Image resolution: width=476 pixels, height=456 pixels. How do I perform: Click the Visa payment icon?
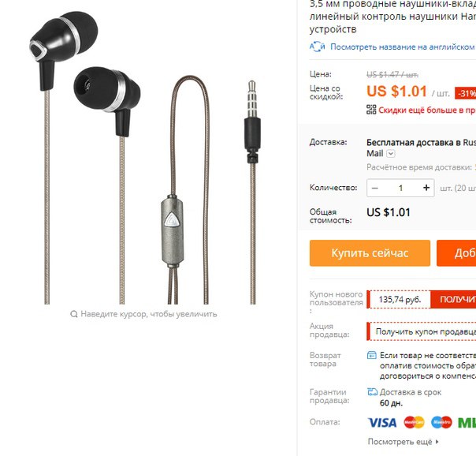[x=382, y=423]
